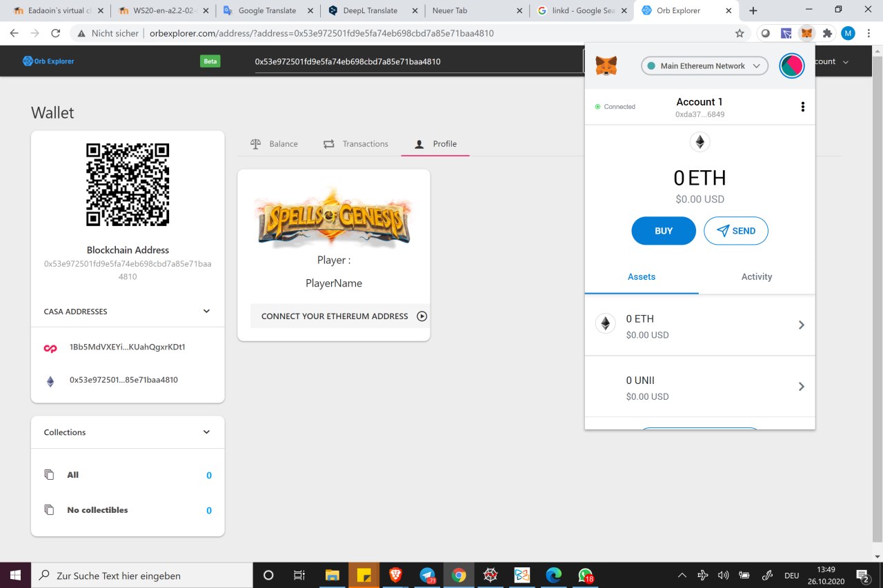Open File Explorer from the taskbar
The image size is (883, 588).
[x=333, y=575]
